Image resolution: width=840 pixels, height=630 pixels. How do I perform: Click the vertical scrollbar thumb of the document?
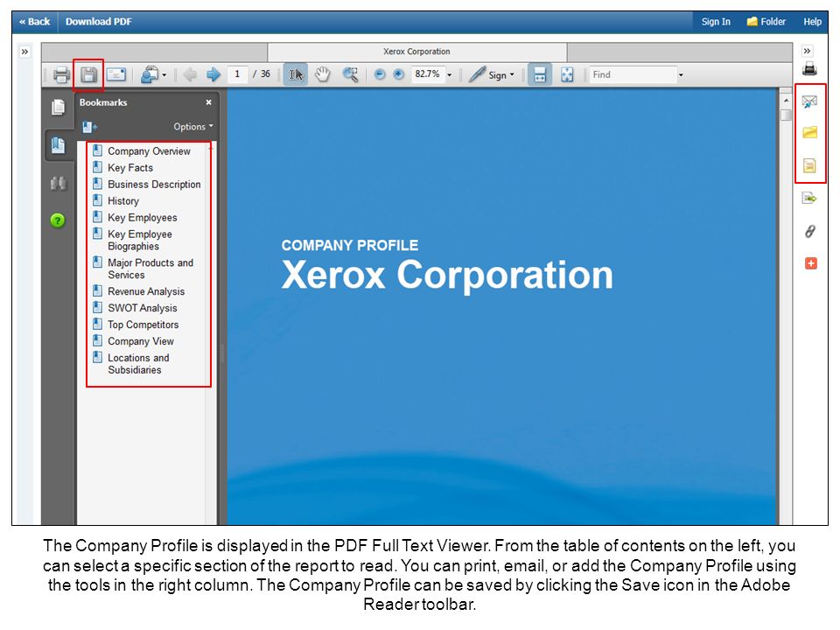(786, 115)
